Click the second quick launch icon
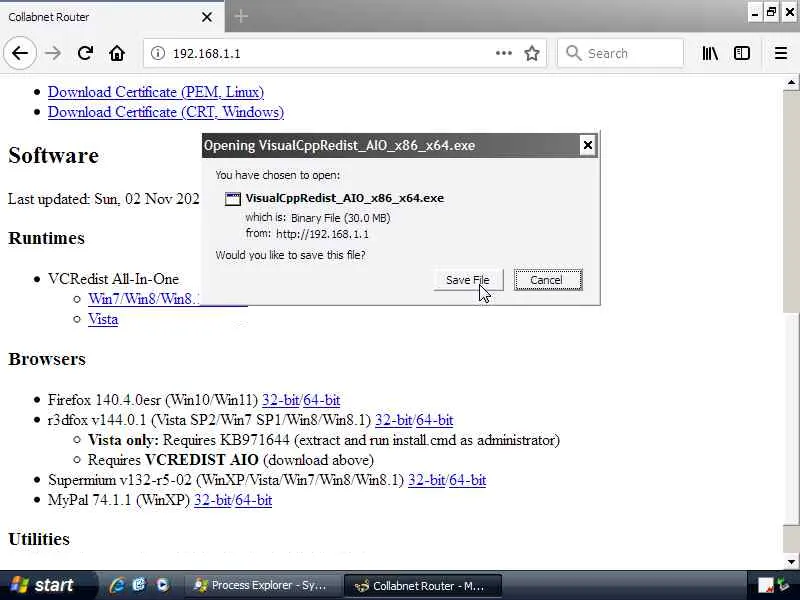 pyautogui.click(x=139, y=585)
